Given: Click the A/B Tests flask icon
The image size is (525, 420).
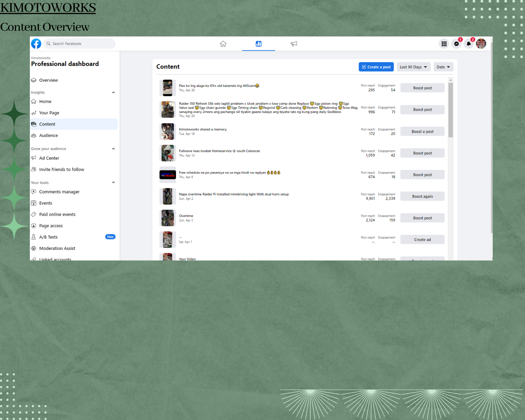Looking at the screenshot, I should click(x=34, y=237).
